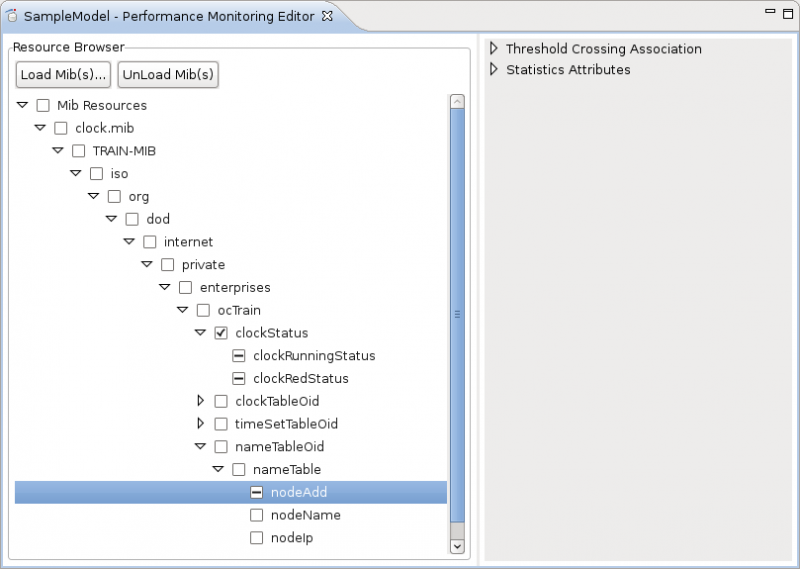Select the enterprises label
Viewport: 800px width, 569px height.
[235, 287]
